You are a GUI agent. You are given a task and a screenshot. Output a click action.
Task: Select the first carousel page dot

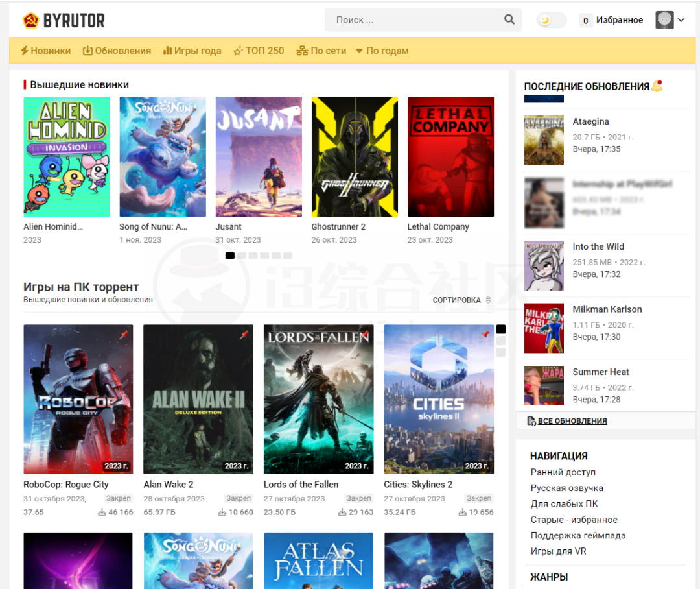(x=230, y=256)
